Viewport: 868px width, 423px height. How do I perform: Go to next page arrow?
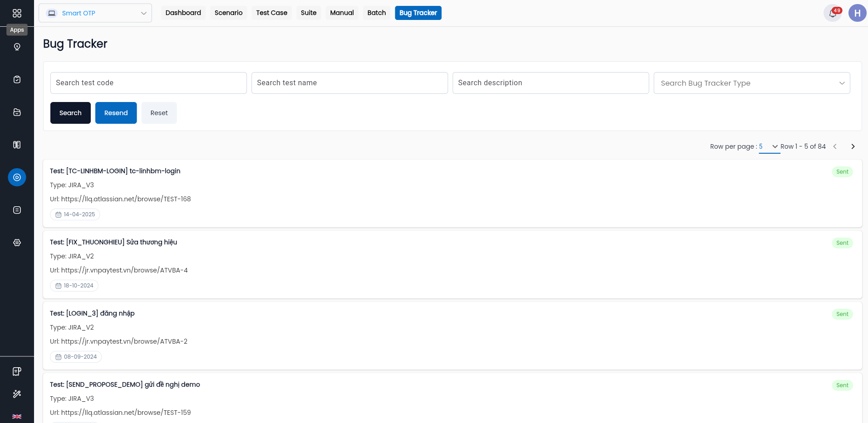click(x=853, y=146)
